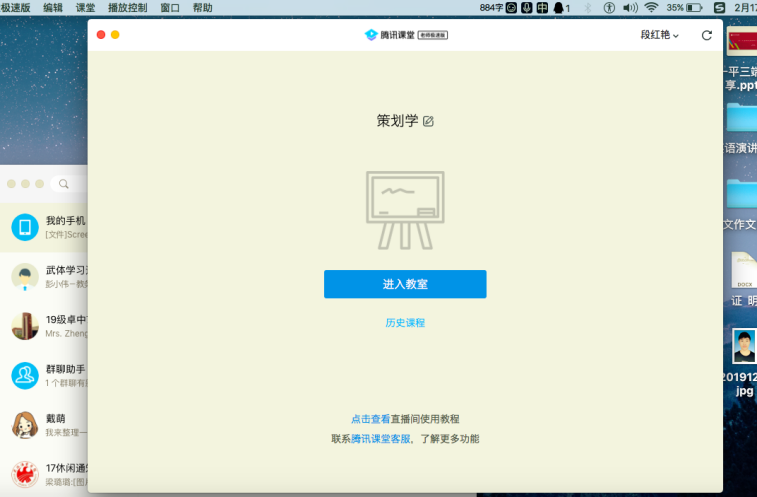The height and width of the screenshot is (497, 757).
Task: Open the Wi-Fi status icon
Action: tap(651, 7)
